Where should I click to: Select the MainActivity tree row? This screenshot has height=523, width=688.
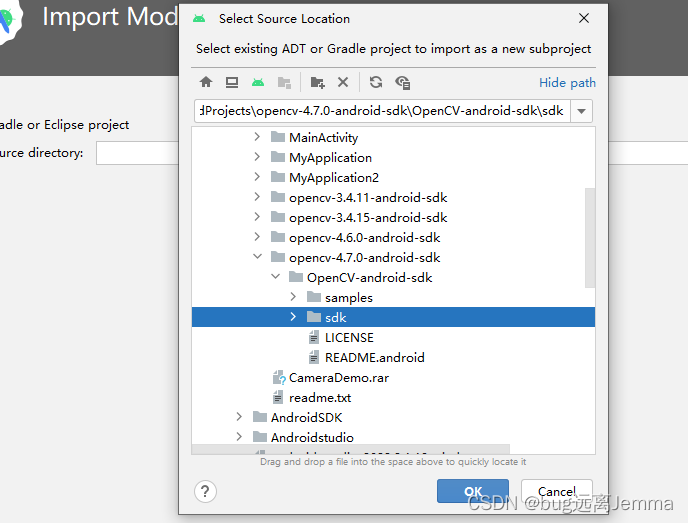pos(393,137)
